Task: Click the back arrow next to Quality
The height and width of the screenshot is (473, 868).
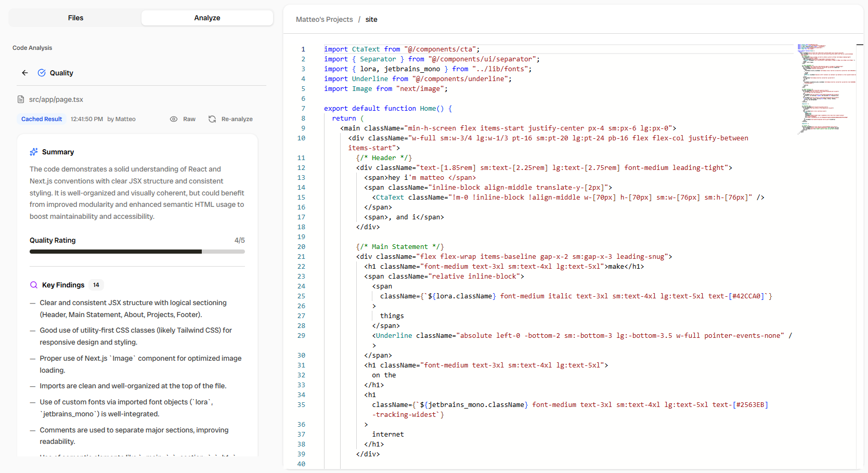Action: click(x=25, y=73)
